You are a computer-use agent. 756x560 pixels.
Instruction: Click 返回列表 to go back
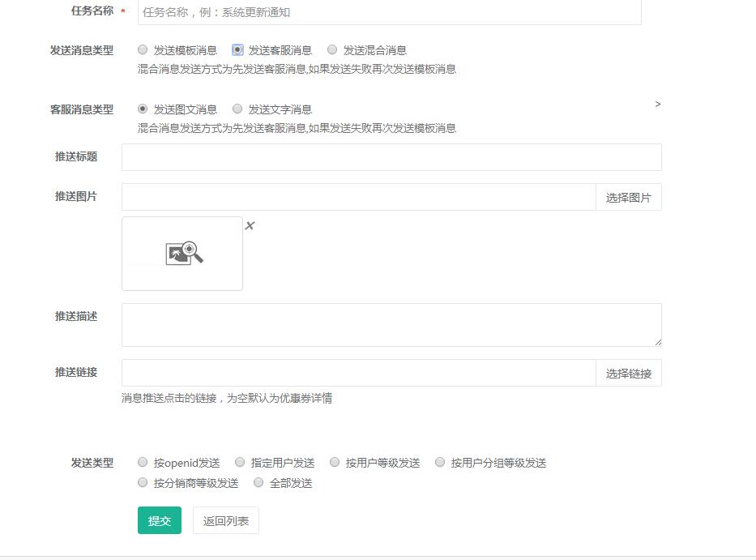click(226, 521)
